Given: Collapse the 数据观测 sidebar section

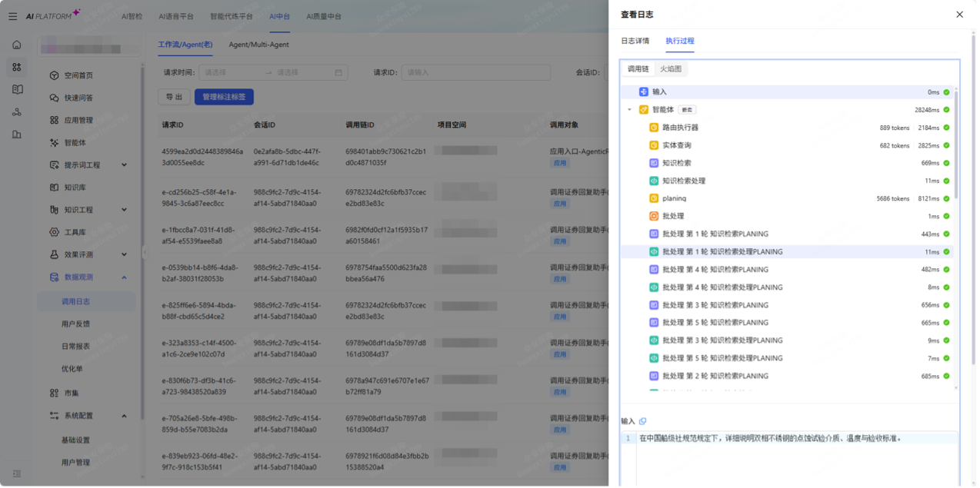Looking at the screenshot, I should 124,277.
